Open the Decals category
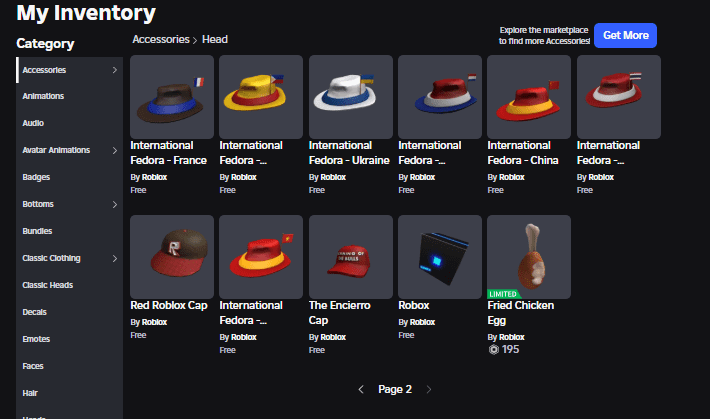Image resolution: width=710 pixels, height=419 pixels. [70, 312]
